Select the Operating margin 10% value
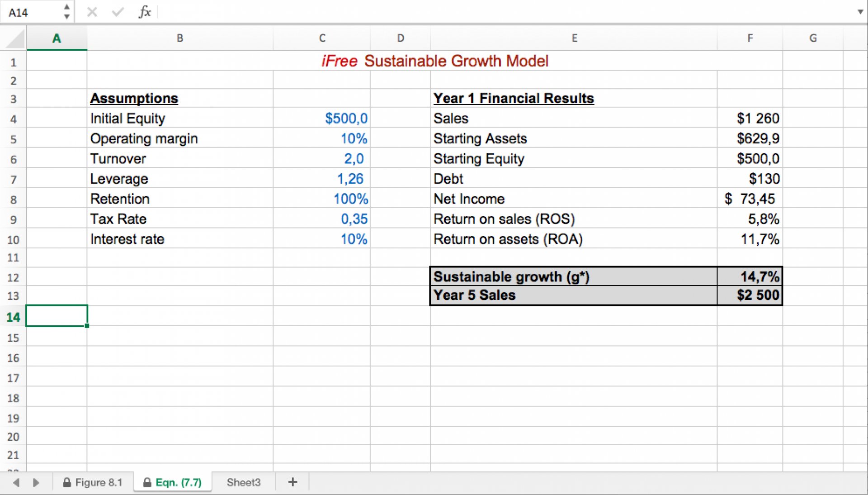The height and width of the screenshot is (495, 868). click(x=322, y=138)
